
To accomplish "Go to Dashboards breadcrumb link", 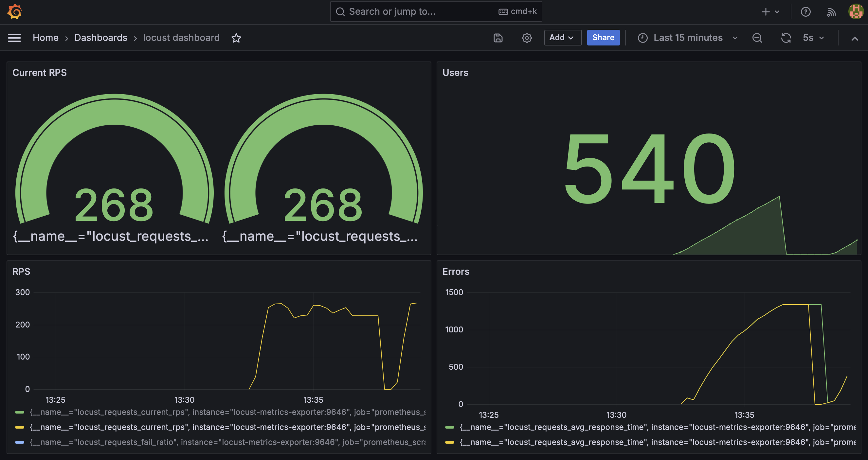I will [101, 38].
